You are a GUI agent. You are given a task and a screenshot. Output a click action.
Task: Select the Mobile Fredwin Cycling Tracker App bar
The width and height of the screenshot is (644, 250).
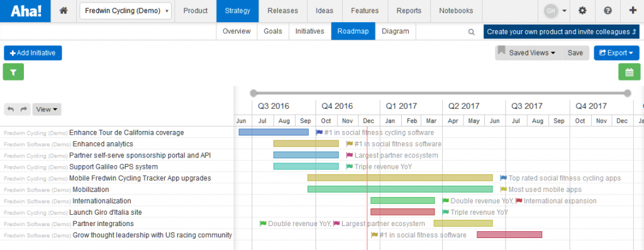[x=400, y=178]
